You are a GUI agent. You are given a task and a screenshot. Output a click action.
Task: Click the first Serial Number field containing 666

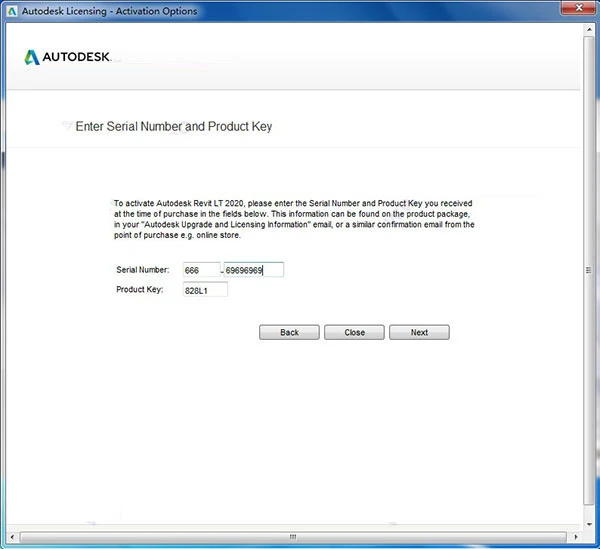click(202, 270)
